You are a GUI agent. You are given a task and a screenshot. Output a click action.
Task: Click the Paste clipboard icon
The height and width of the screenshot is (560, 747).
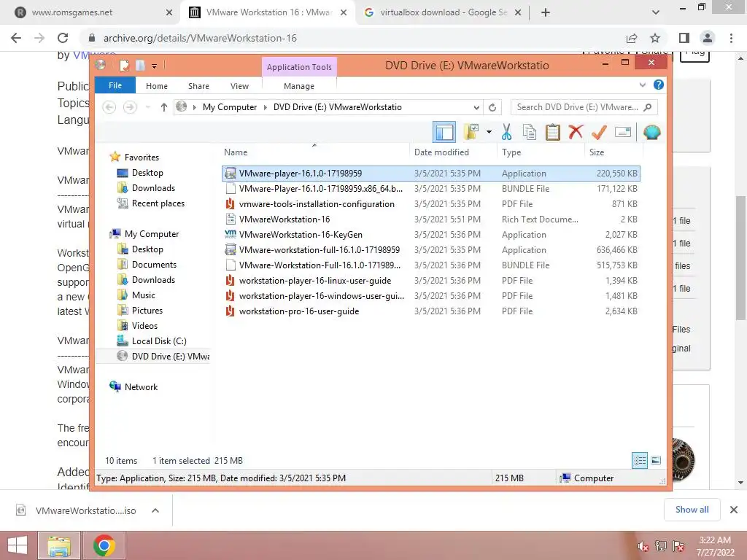coord(553,132)
